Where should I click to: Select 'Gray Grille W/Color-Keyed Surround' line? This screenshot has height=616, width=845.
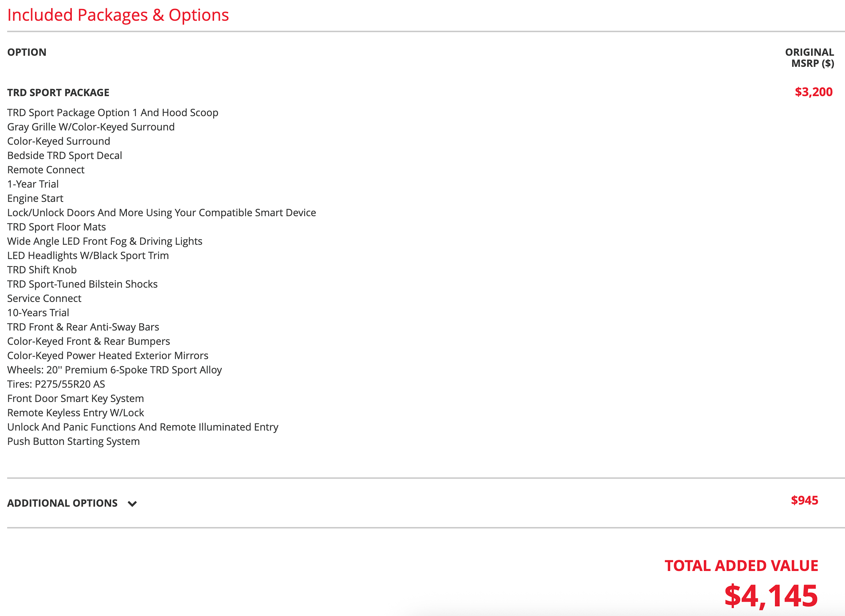coord(91,127)
